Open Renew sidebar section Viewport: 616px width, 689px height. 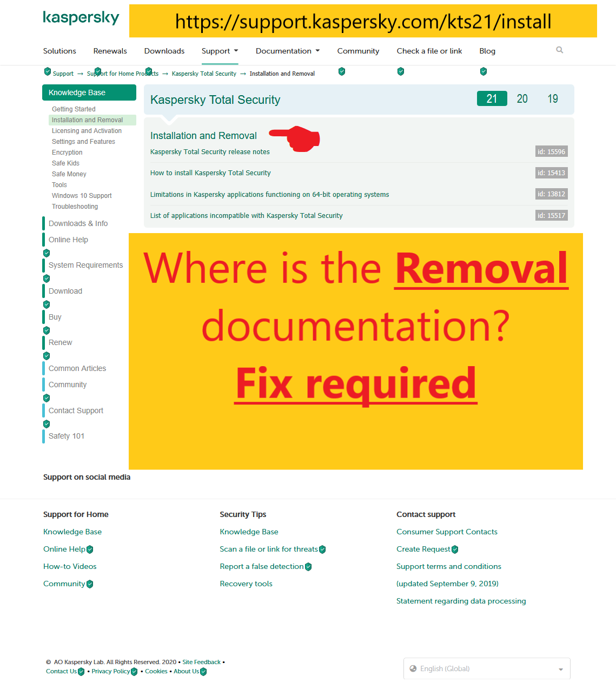point(60,342)
